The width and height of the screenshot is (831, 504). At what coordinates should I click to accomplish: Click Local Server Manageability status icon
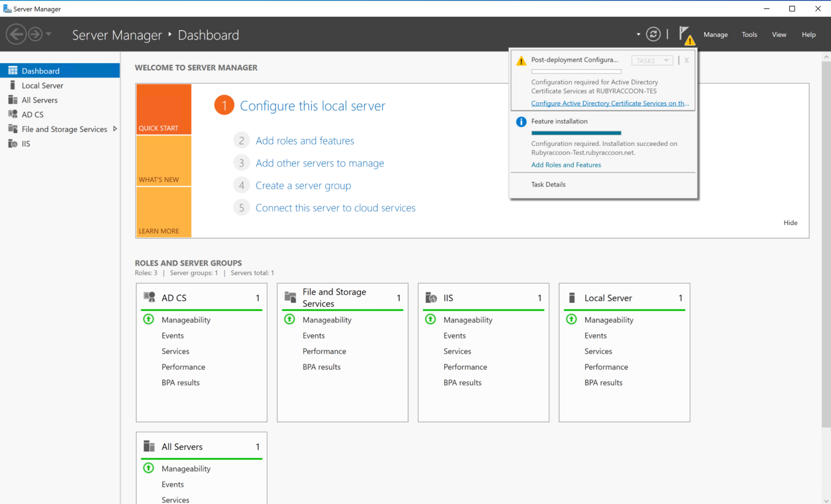click(x=571, y=319)
